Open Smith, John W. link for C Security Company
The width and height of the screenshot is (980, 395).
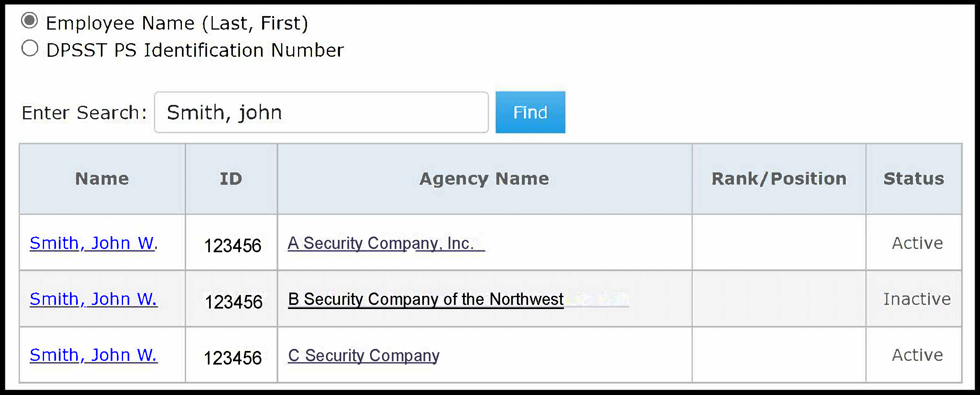93,355
